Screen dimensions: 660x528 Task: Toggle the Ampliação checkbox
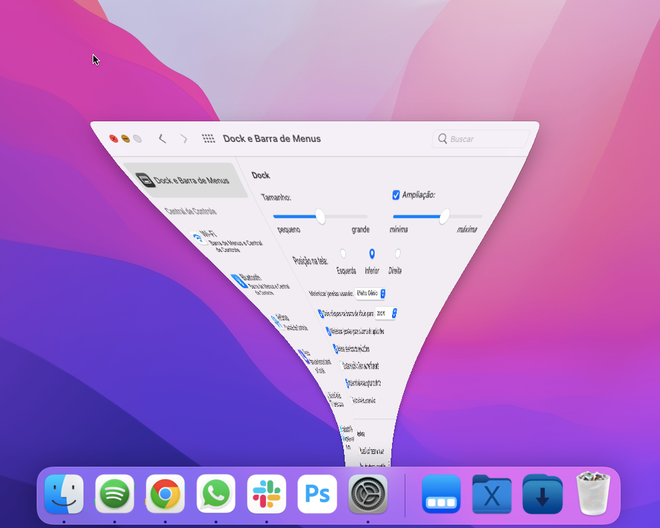coord(396,195)
